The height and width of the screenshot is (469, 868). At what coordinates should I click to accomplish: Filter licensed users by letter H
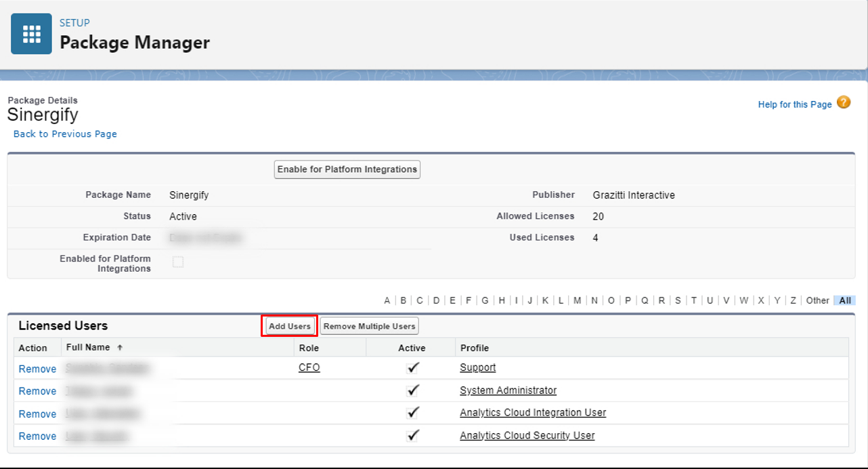coord(502,300)
